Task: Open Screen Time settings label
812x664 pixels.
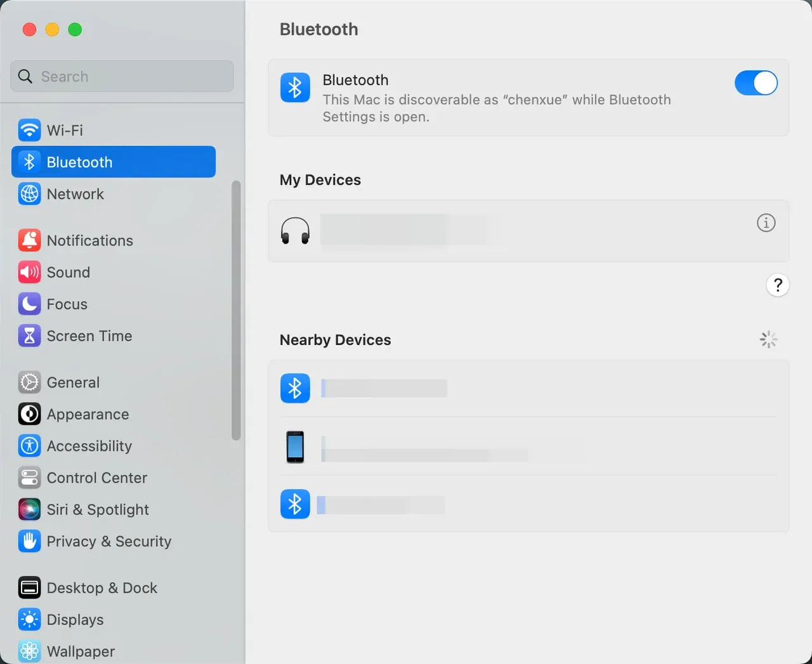Action: (89, 335)
